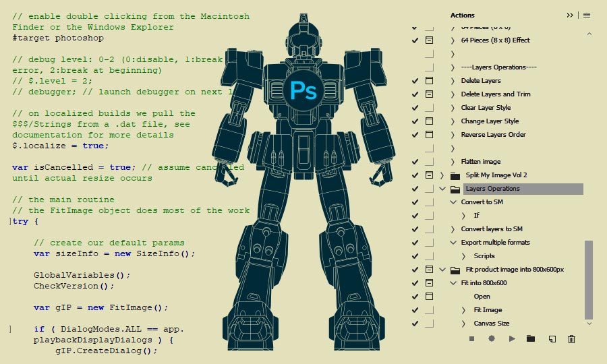
Task: Disable the Fit Image step checkmark
Action: (x=415, y=310)
